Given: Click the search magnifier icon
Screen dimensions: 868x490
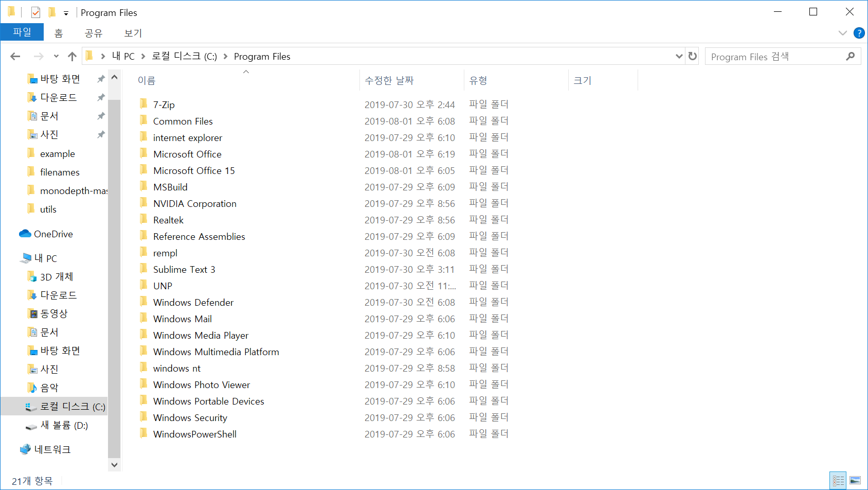Looking at the screenshot, I should 851,56.
